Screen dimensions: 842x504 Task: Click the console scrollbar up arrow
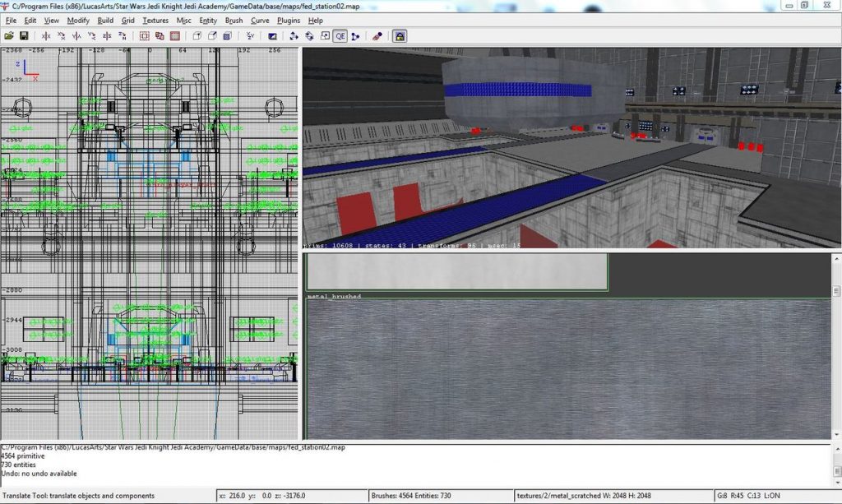836,449
